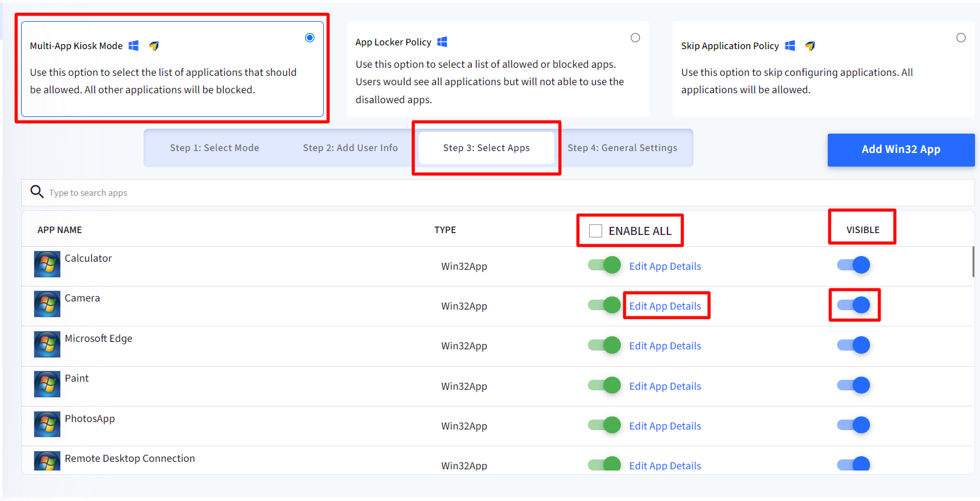Open Step 1: Select Mode tab
This screenshot has height=501, width=980.
point(214,148)
